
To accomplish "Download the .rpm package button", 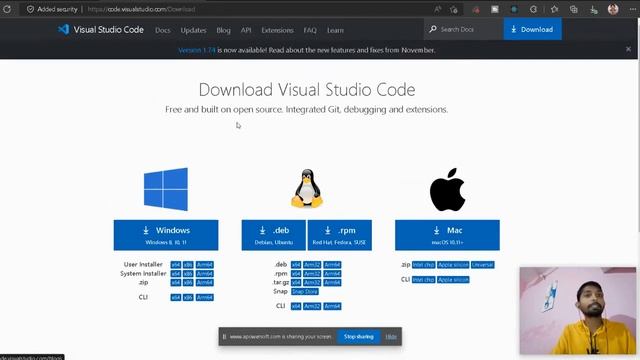I will (x=340, y=235).
